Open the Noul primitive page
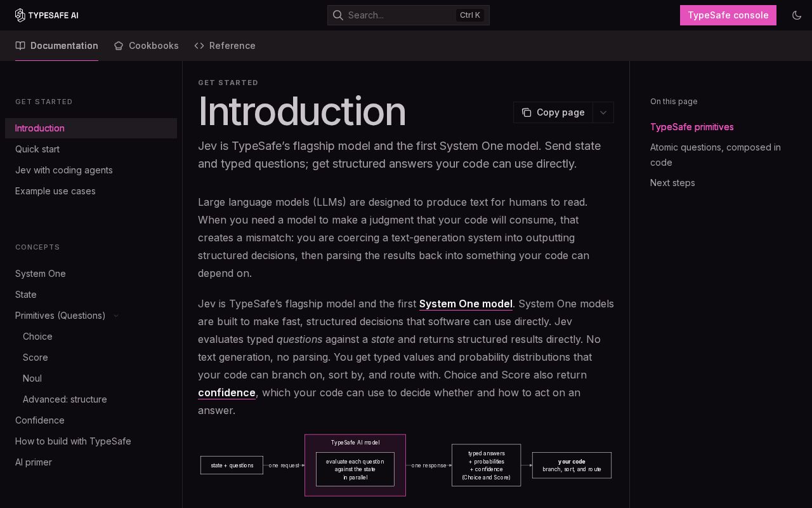Image resolution: width=812 pixels, height=508 pixels. coord(91,378)
